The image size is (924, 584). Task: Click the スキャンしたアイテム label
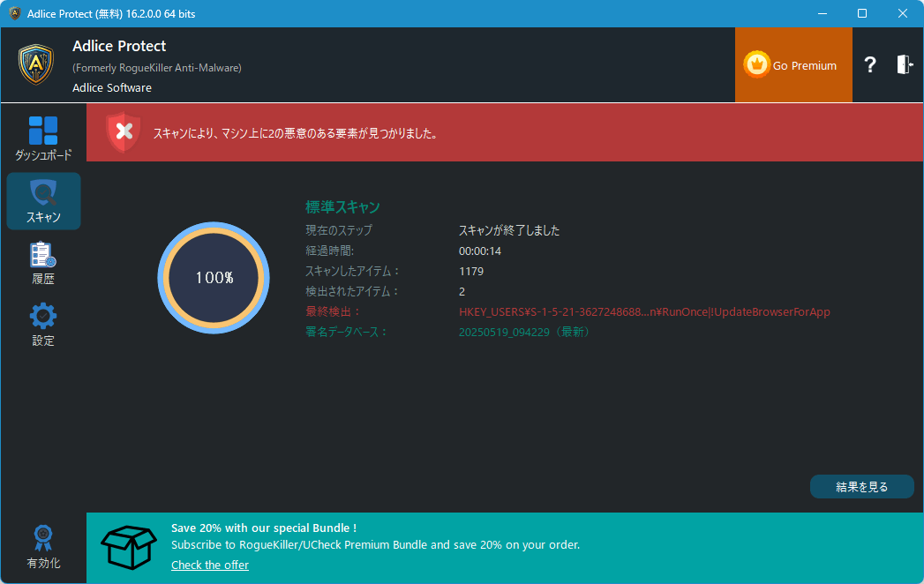352,271
